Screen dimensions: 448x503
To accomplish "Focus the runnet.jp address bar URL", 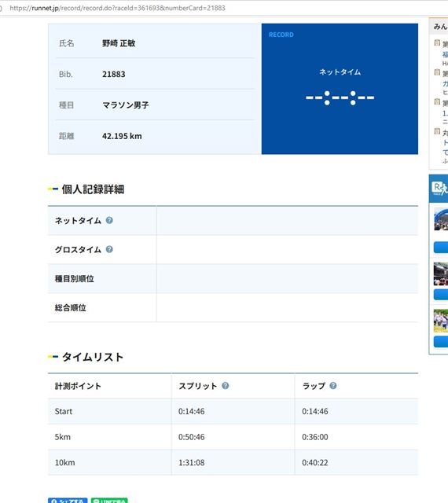I will pos(117,8).
